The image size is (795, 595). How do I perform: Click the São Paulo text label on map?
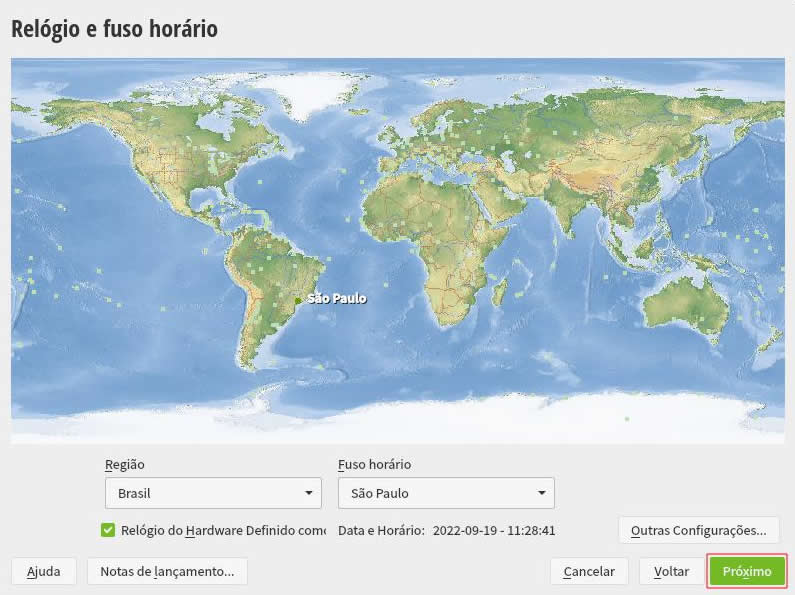pos(337,298)
